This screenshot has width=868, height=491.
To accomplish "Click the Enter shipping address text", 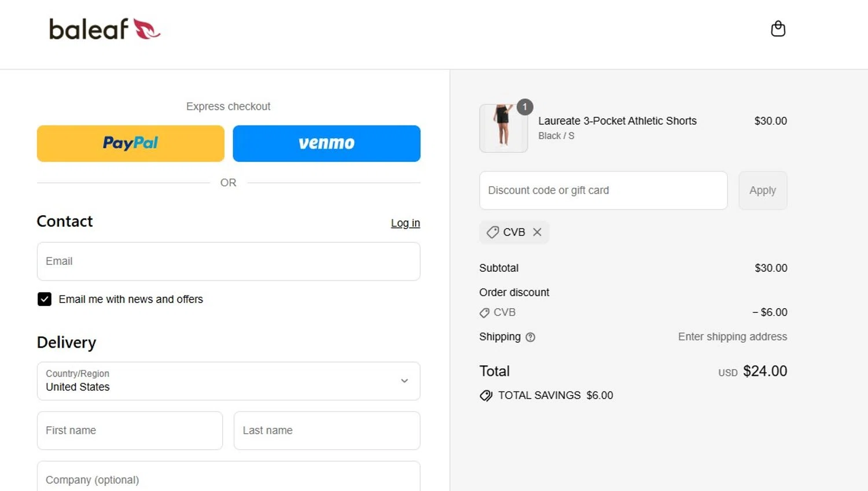I will (733, 337).
